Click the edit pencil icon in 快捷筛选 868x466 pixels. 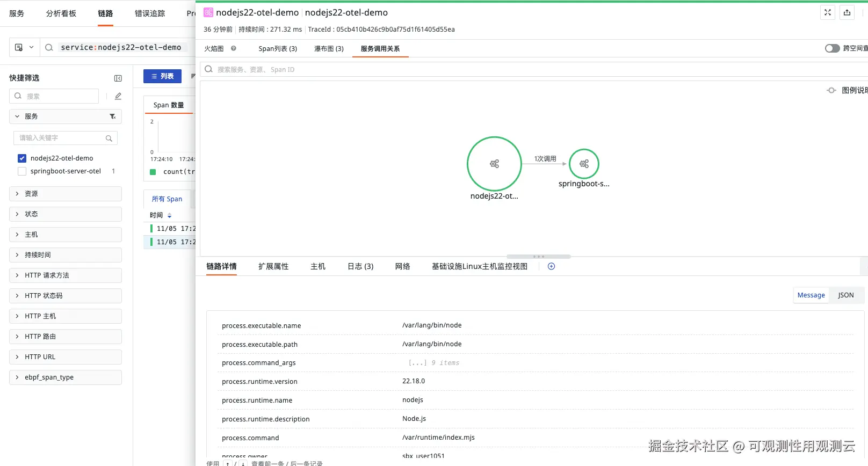pyautogui.click(x=118, y=96)
